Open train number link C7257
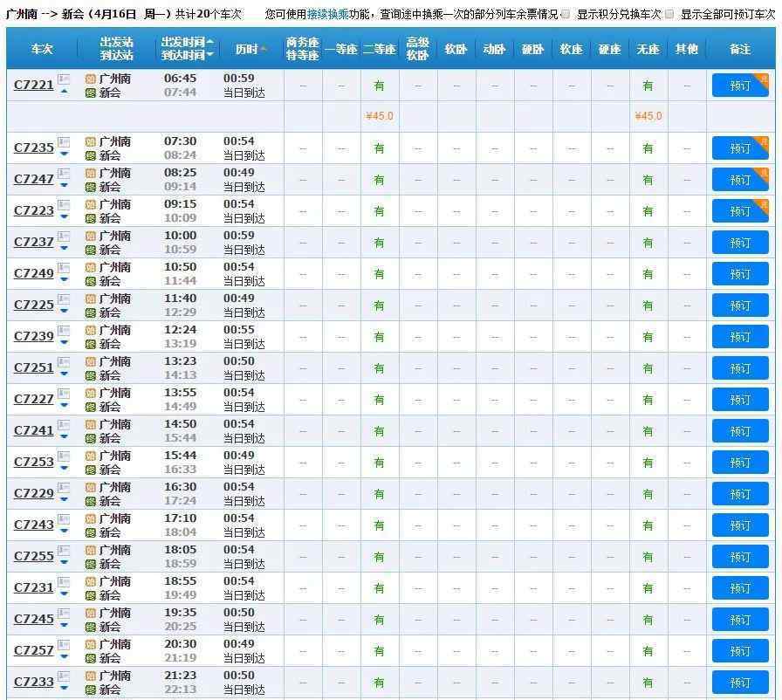 pos(33,650)
